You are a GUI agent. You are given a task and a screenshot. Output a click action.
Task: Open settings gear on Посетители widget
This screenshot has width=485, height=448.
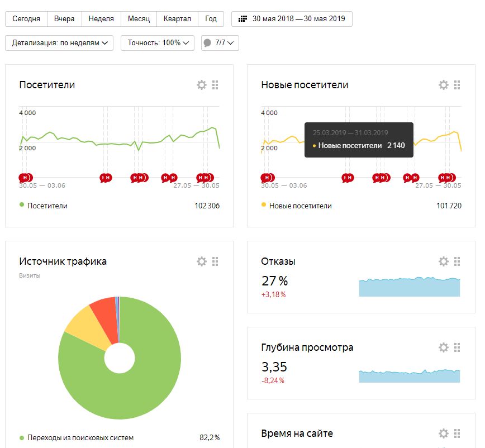click(202, 85)
